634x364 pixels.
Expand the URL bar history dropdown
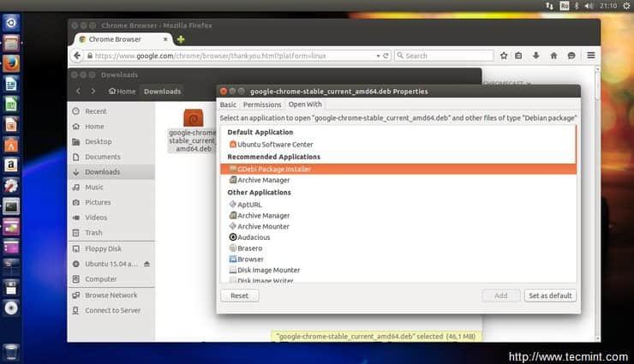[378, 56]
